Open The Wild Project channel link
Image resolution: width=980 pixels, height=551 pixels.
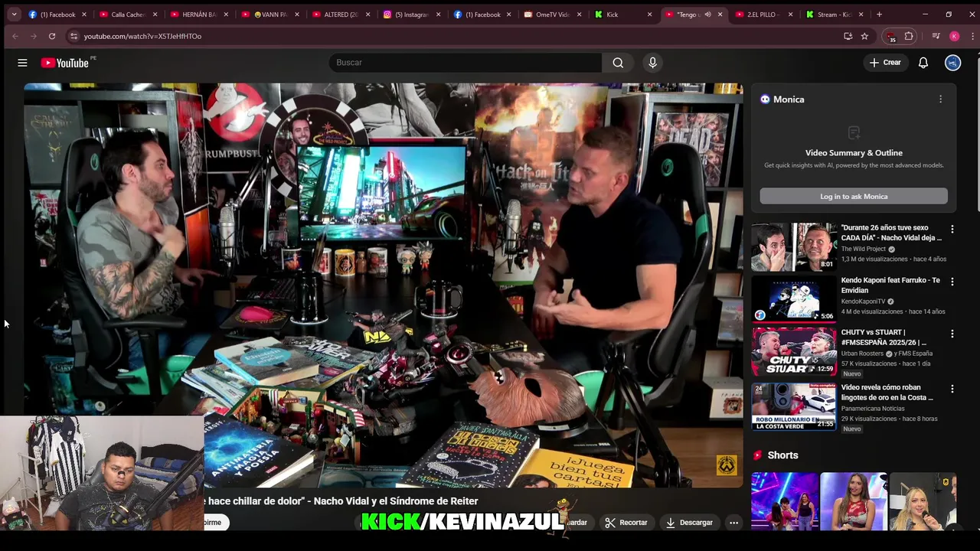863,249
